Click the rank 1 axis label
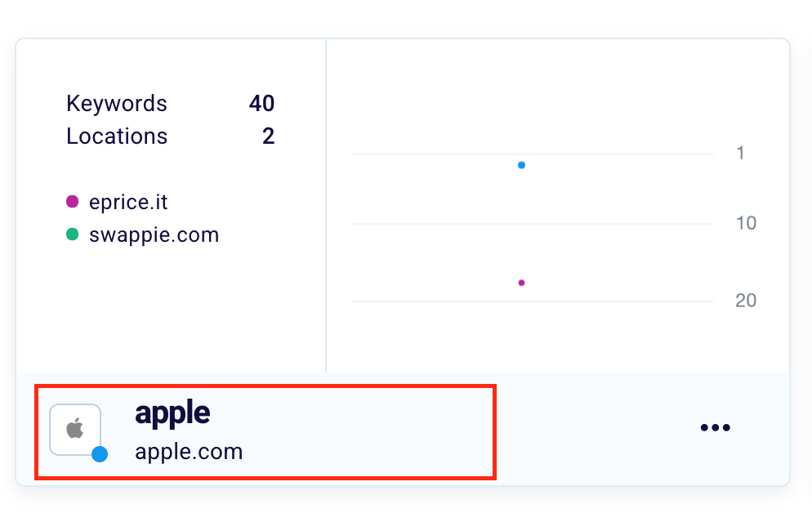The width and height of the screenshot is (812, 513). coord(740,153)
